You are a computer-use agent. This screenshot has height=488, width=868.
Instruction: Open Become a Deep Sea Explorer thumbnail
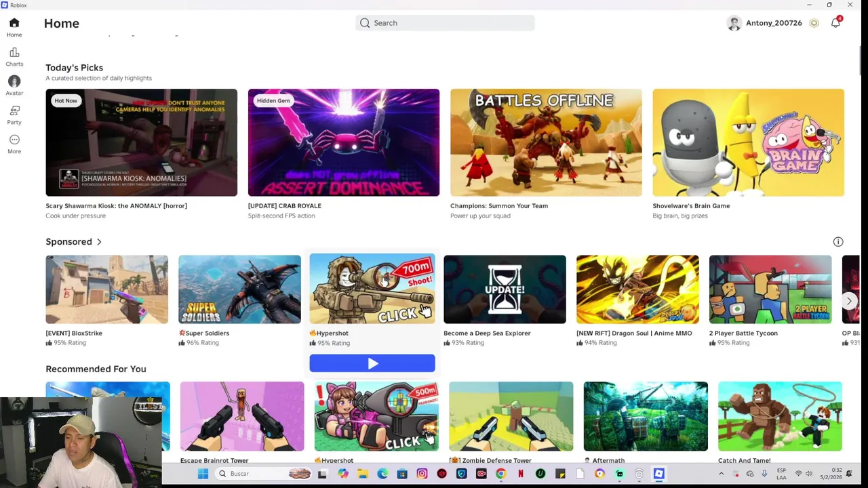[x=505, y=289]
